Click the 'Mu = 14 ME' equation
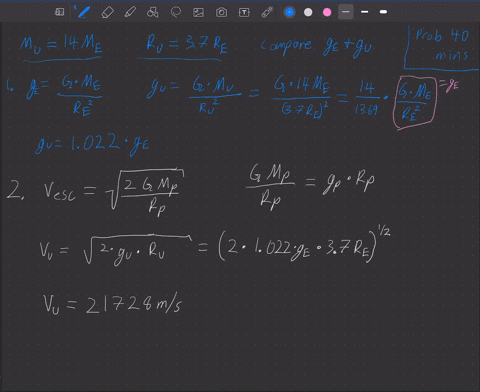 [x=61, y=45]
